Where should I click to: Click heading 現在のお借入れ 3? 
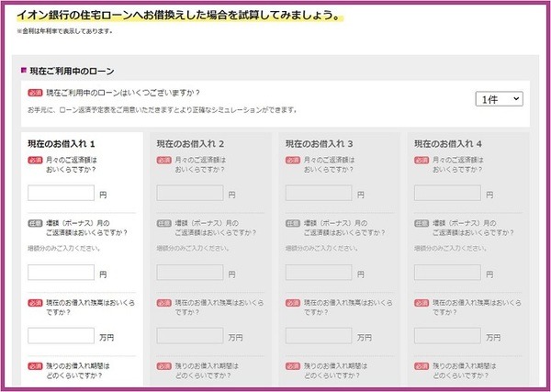[319, 143]
